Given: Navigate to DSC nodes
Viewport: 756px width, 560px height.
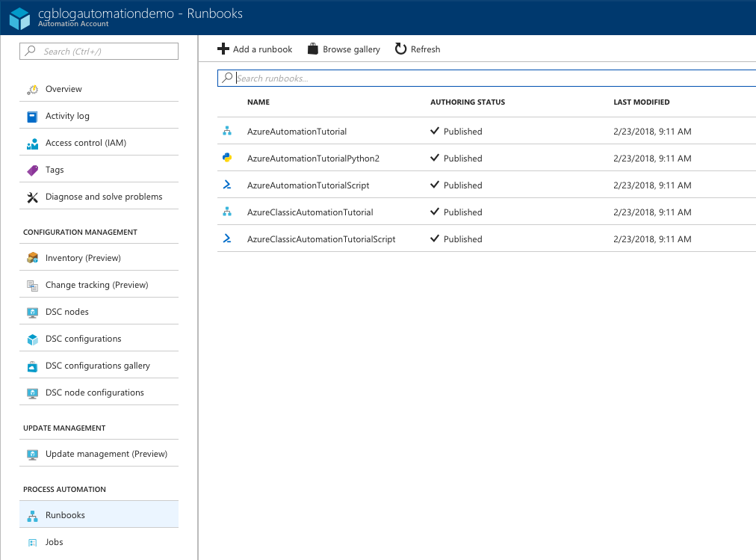Looking at the screenshot, I should pos(99,312).
